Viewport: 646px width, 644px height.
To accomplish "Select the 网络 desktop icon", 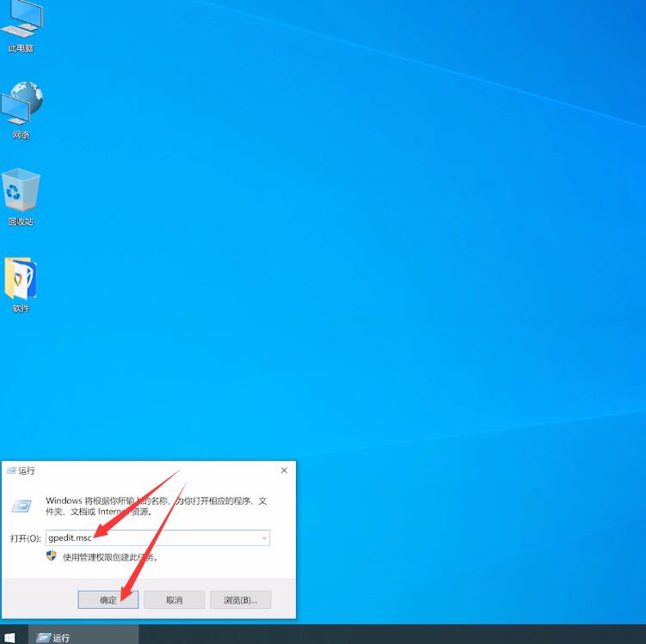I will coord(22,109).
